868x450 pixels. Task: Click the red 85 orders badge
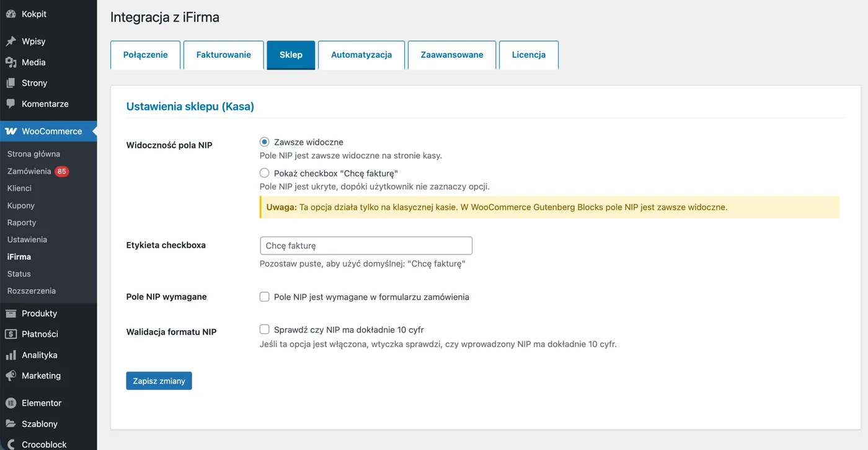(61, 171)
